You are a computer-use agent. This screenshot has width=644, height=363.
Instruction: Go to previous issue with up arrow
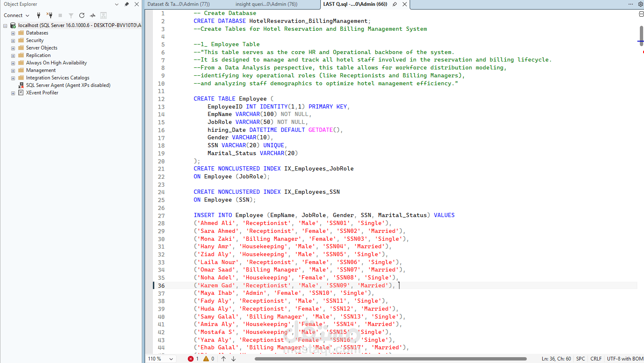tap(224, 359)
